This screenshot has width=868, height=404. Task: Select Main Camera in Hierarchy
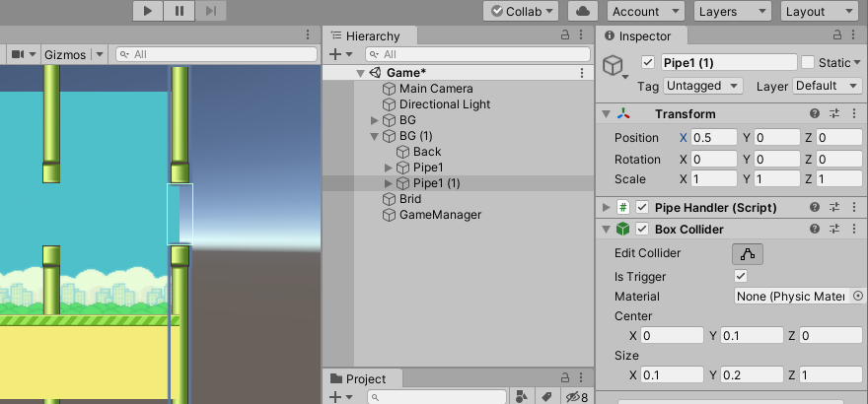436,89
